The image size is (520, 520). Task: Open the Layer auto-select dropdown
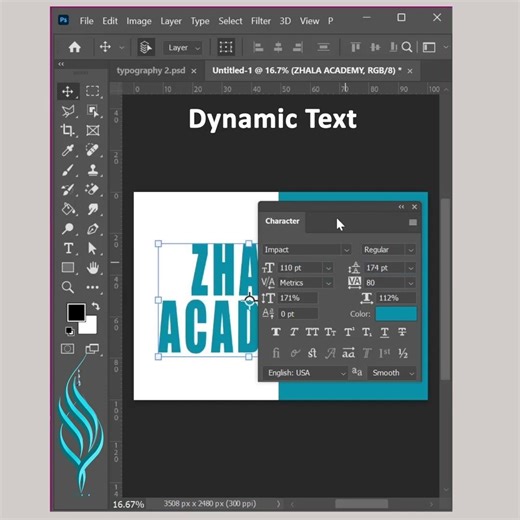coord(183,48)
